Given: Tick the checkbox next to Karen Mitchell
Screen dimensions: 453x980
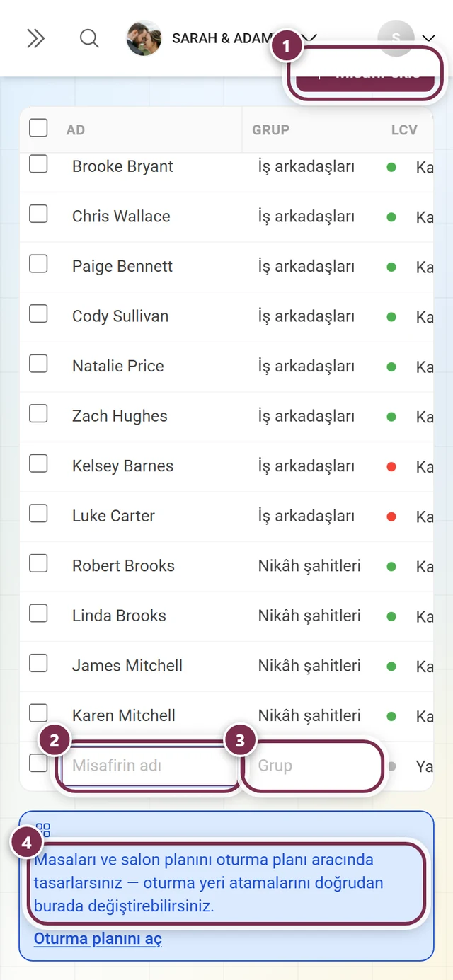Looking at the screenshot, I should tap(38, 713).
